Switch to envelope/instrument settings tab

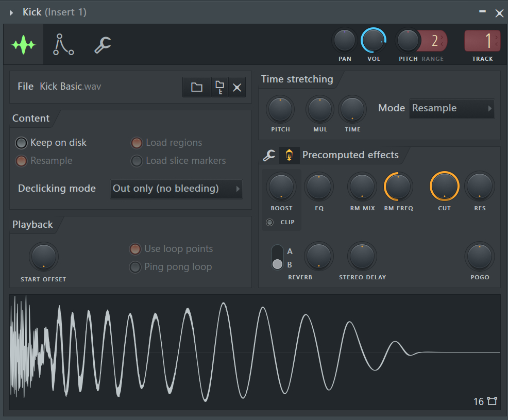63,45
